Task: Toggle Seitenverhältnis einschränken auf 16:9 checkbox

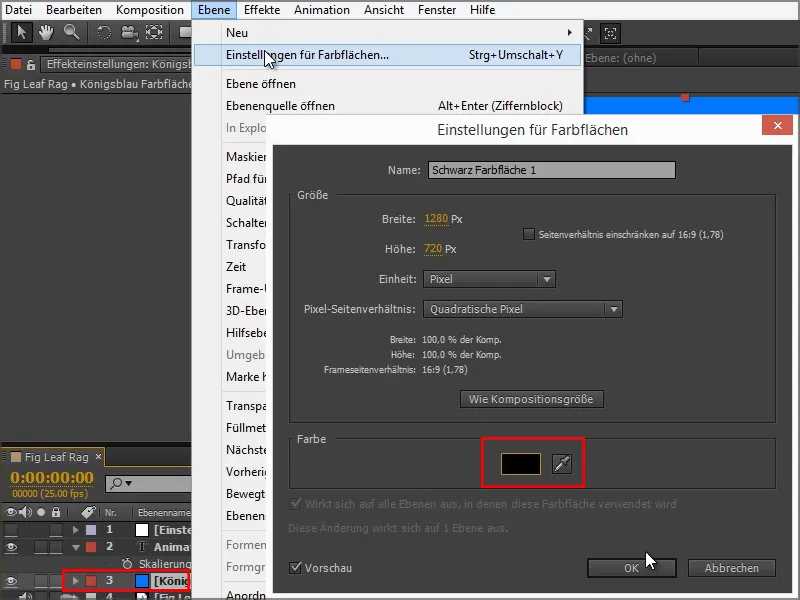Action: (x=529, y=234)
